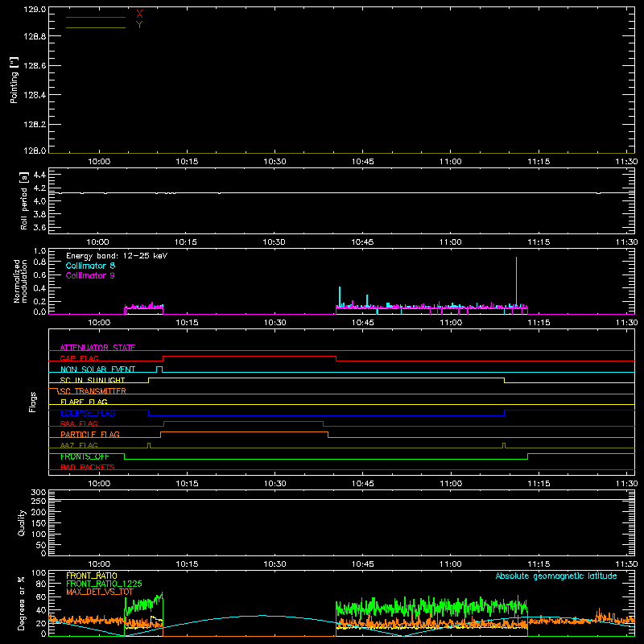Click the 10:45 time label under the modulation plot
Viewport: 644px width, 644px height.
point(363,323)
